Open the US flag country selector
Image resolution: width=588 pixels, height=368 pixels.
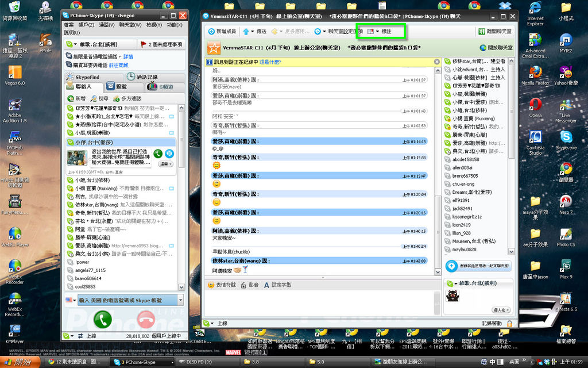coord(71,300)
